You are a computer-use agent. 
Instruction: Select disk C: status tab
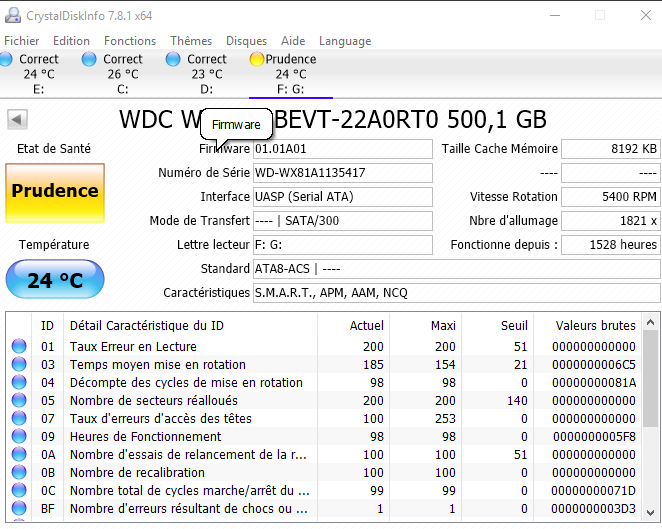122,74
